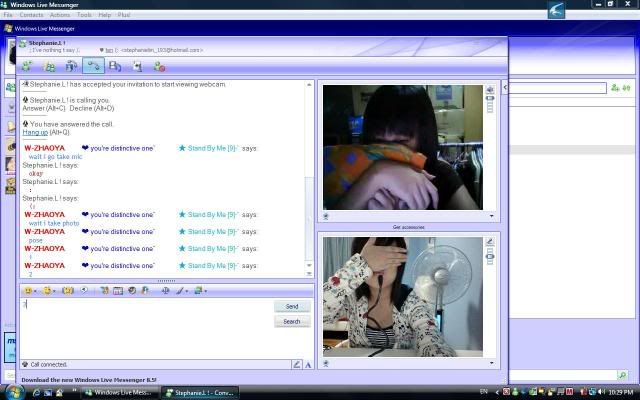Show hidden tray icons on the taskbar

pyautogui.click(x=497, y=392)
